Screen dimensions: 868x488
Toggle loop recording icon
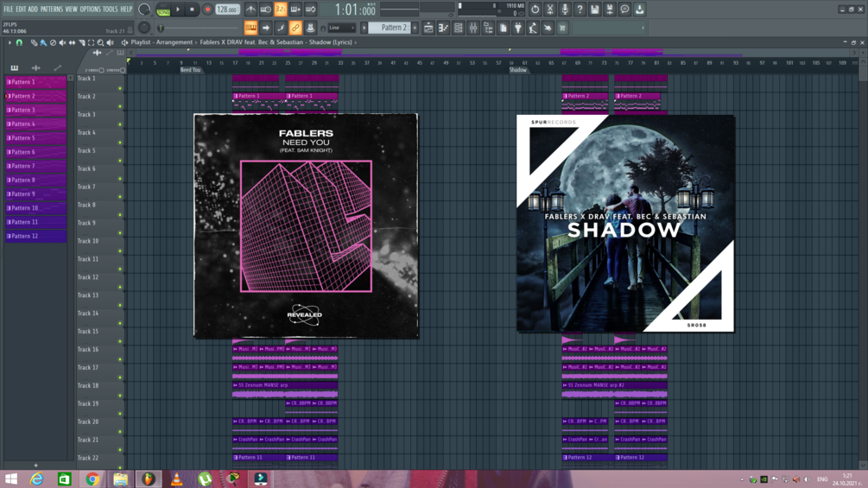pos(311,10)
